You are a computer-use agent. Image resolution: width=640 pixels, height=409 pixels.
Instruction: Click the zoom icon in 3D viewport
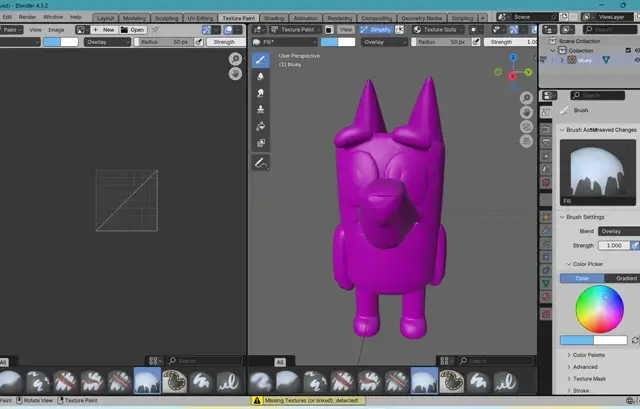(526, 98)
